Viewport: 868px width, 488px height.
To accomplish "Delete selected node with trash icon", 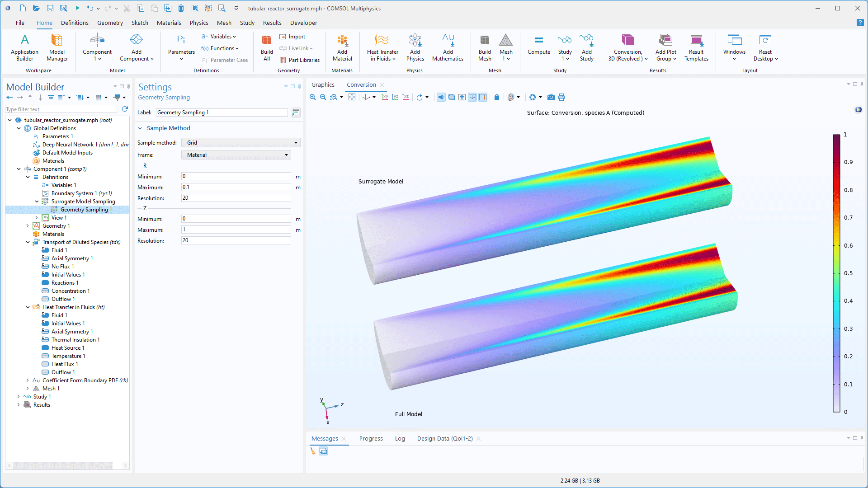I will pos(181,8).
